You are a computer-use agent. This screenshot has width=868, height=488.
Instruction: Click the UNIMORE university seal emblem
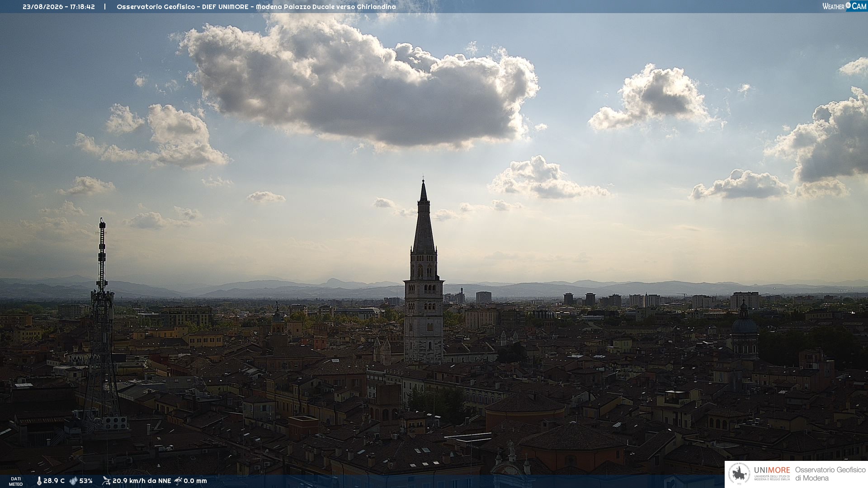[x=740, y=474]
